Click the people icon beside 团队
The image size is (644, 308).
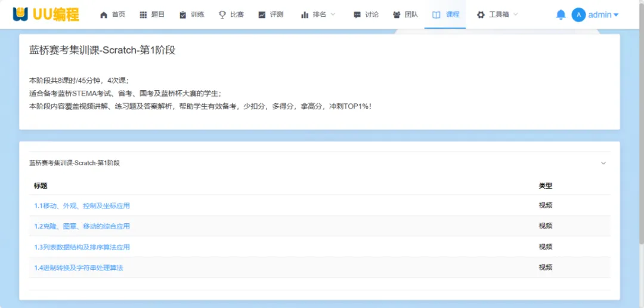point(397,15)
